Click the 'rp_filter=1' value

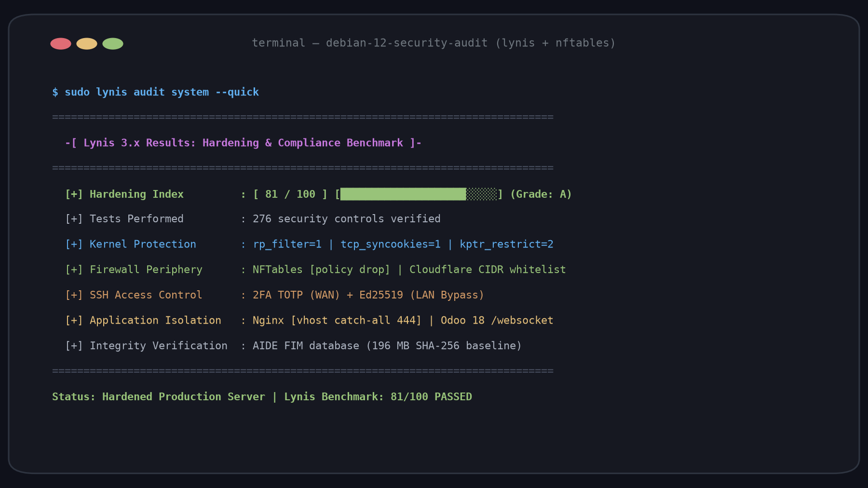tap(287, 244)
